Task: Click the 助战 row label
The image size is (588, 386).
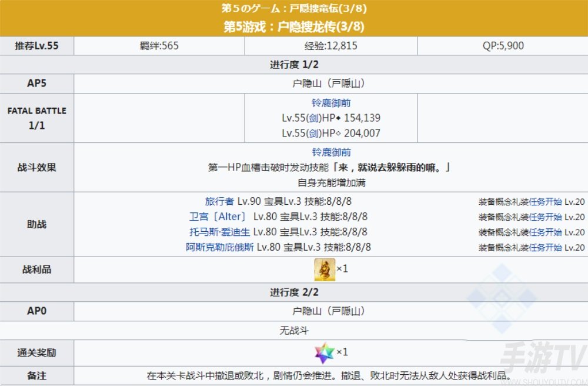Action: click(36, 224)
